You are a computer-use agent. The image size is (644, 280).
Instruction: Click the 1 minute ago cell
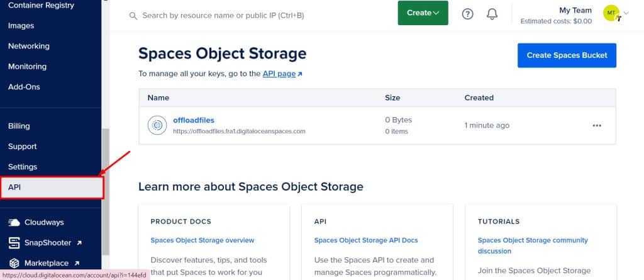point(487,125)
